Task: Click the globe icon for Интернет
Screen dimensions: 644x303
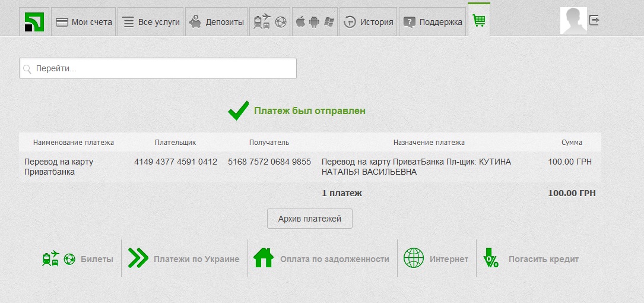Action: (x=414, y=258)
